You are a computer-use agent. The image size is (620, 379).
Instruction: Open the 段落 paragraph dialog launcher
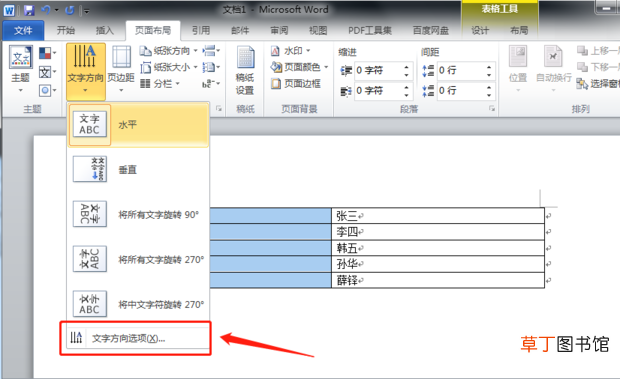click(x=492, y=108)
